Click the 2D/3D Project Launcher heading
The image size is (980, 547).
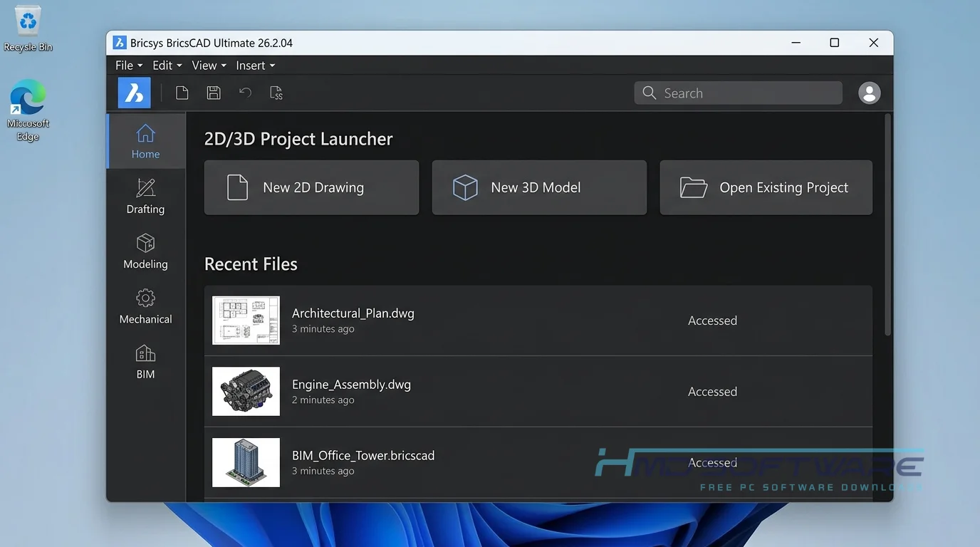(298, 139)
